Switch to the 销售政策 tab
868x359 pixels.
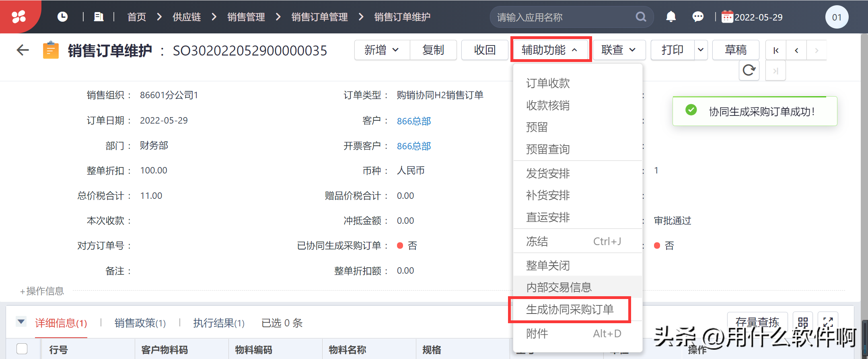(x=140, y=323)
